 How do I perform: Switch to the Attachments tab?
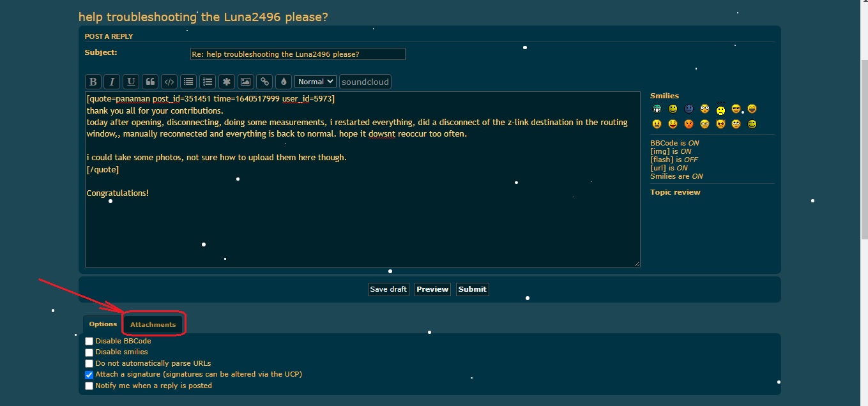point(153,324)
